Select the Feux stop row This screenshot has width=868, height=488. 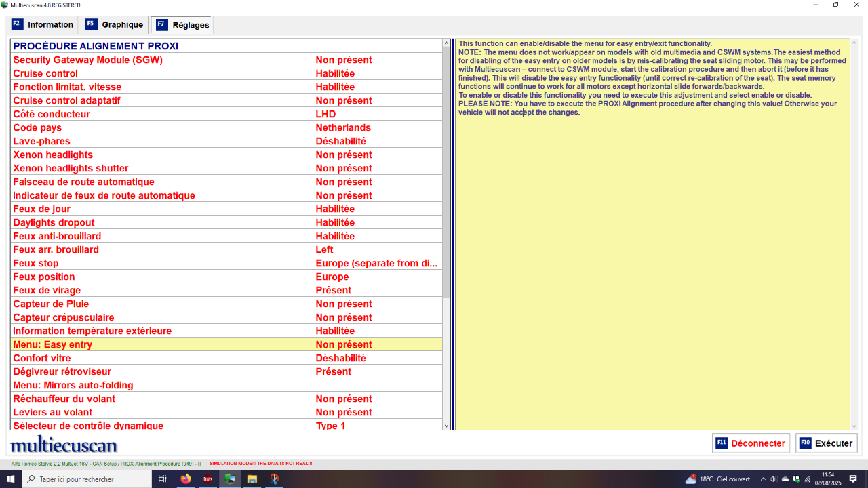(x=226, y=263)
